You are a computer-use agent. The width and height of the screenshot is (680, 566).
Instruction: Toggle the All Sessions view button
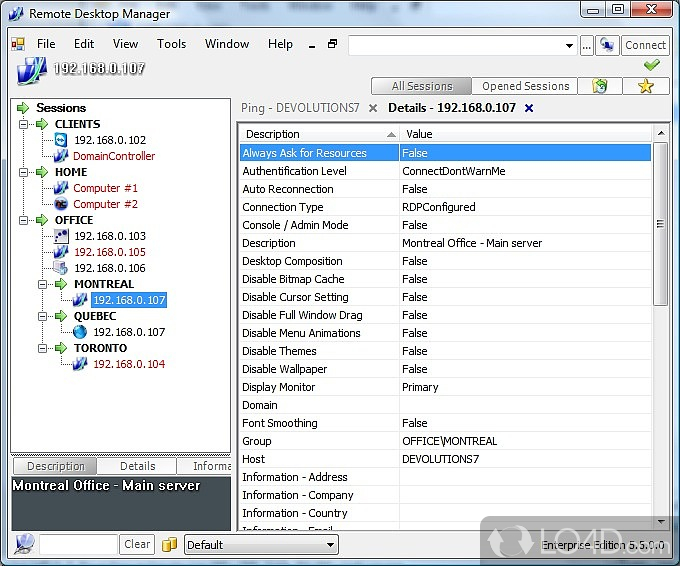click(422, 86)
